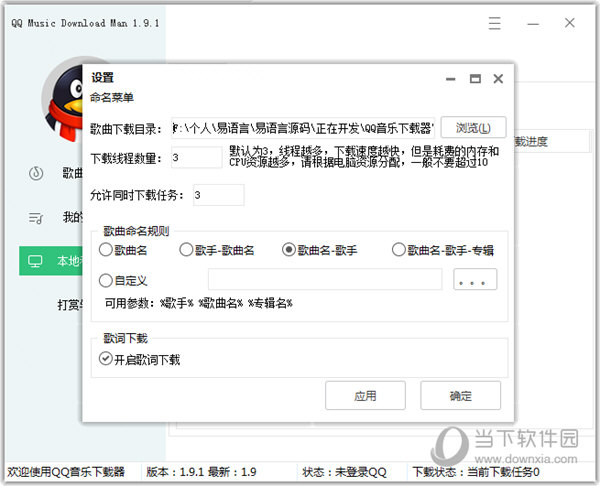Click the ... button beside custom naming field

pos(475,279)
